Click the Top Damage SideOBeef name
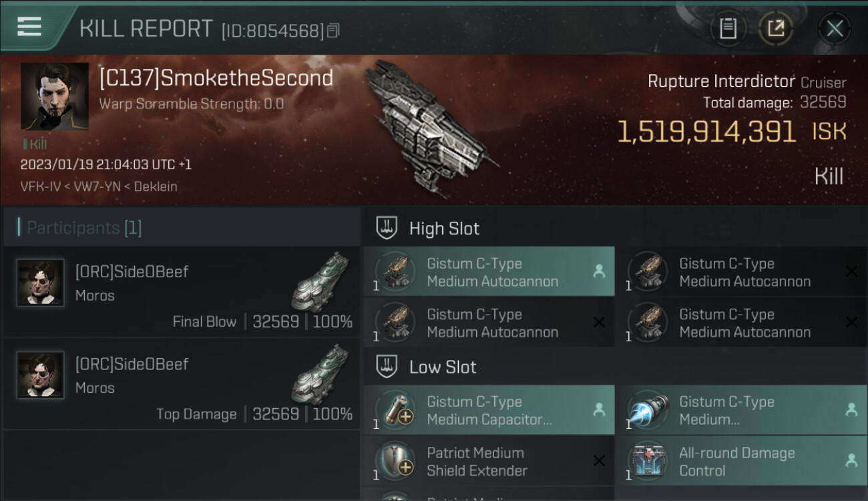The width and height of the screenshot is (868, 501). (132, 364)
